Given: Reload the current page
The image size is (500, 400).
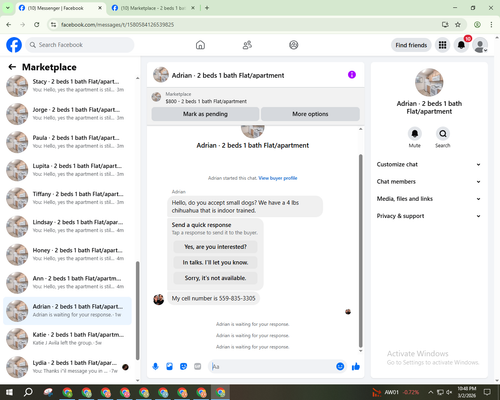Looking at the screenshot, I should tap(37, 25).
